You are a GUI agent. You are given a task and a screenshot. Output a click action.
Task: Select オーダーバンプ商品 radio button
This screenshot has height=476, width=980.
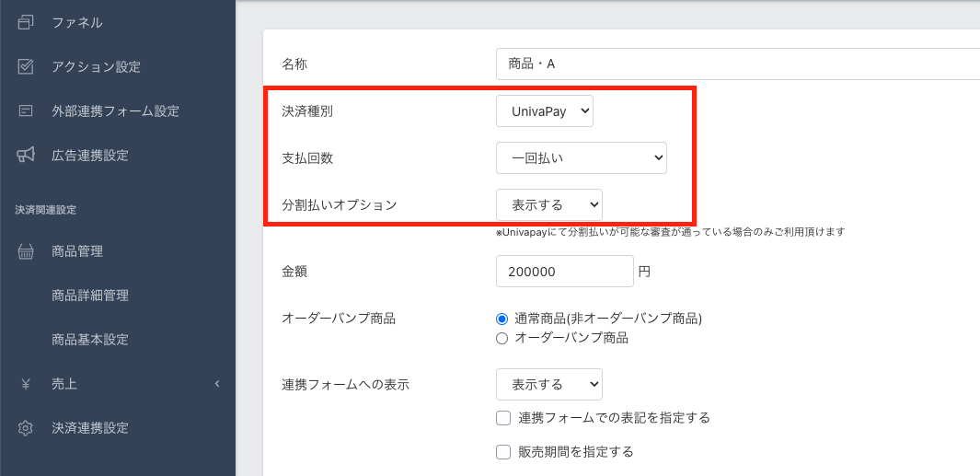(502, 338)
